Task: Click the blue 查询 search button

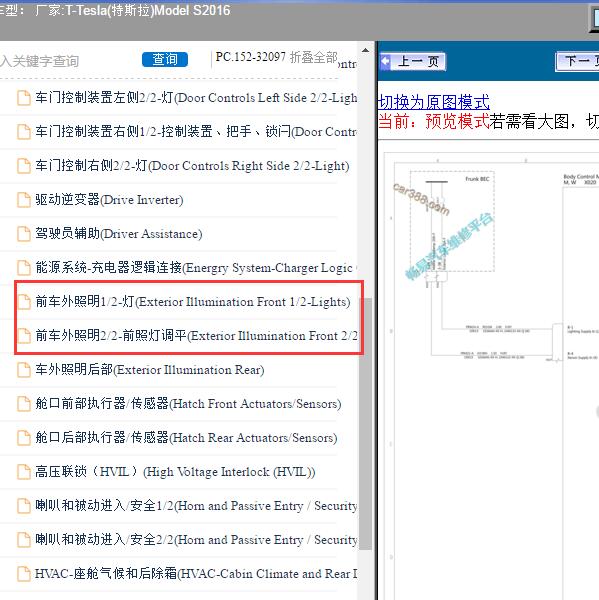Action: (x=165, y=60)
